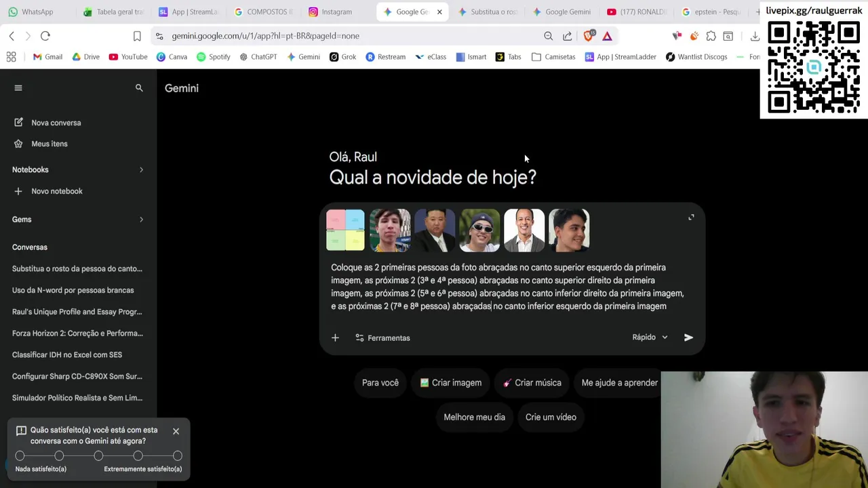Click inside the prompt text field
Image resolution: width=868 pixels, height=488 pixels.
pyautogui.click(x=509, y=287)
